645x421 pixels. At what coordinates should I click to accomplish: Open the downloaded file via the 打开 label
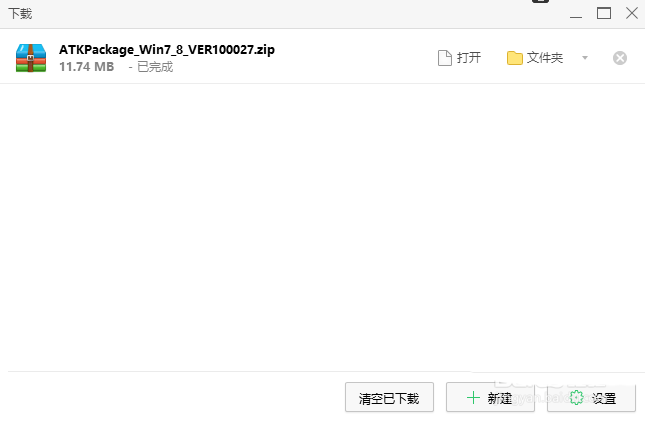[469, 58]
